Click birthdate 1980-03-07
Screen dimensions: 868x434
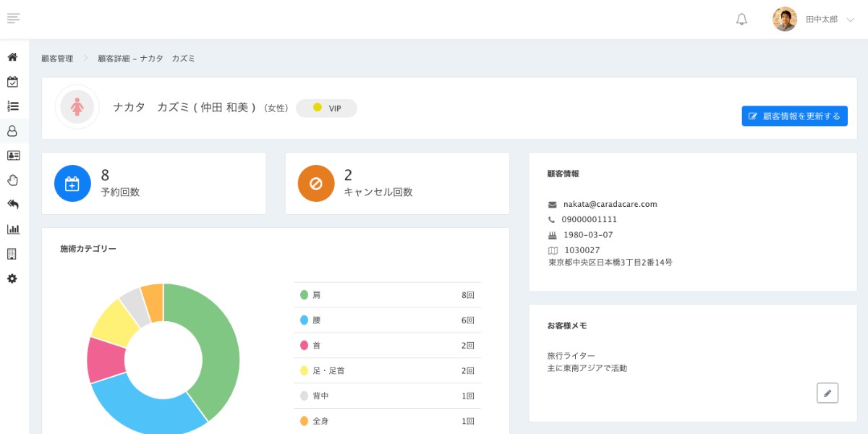coord(588,235)
